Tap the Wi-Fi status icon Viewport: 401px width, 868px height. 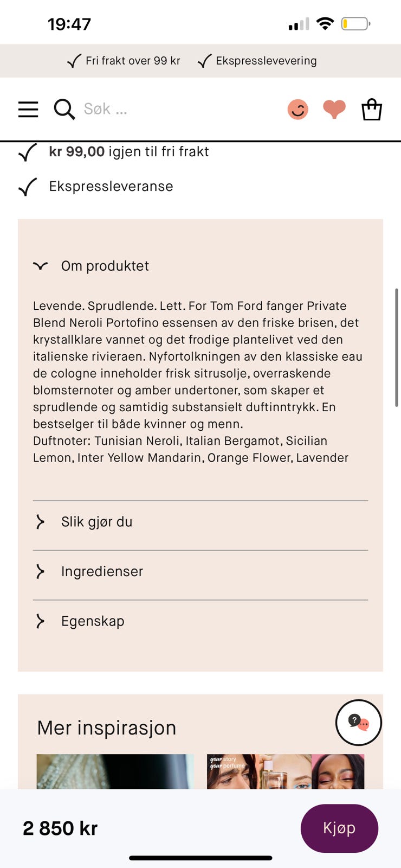325,23
